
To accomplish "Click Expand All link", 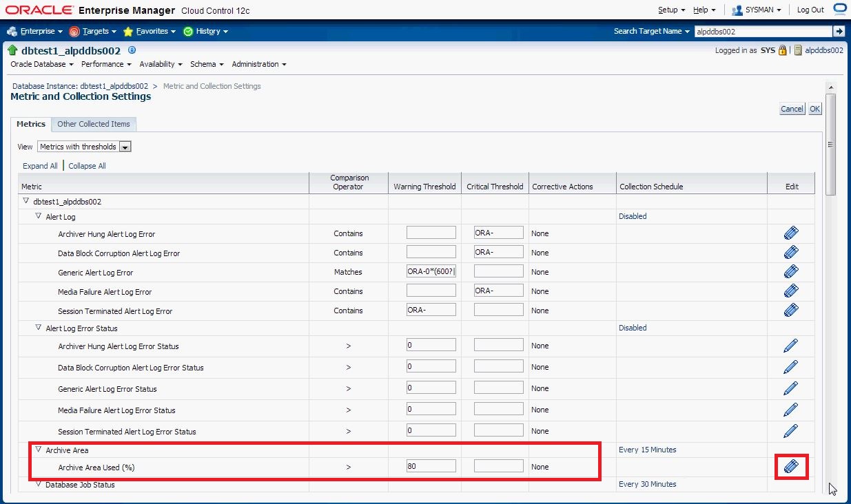I will (x=40, y=166).
